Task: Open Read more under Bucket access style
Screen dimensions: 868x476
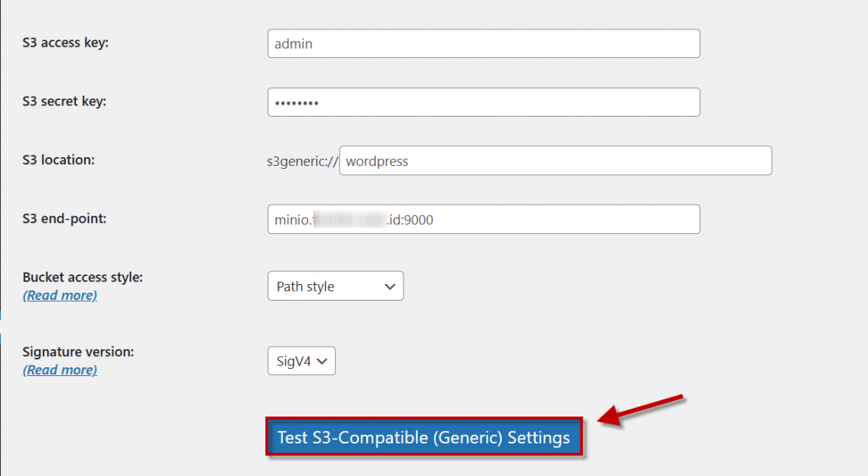Action: pyautogui.click(x=60, y=295)
